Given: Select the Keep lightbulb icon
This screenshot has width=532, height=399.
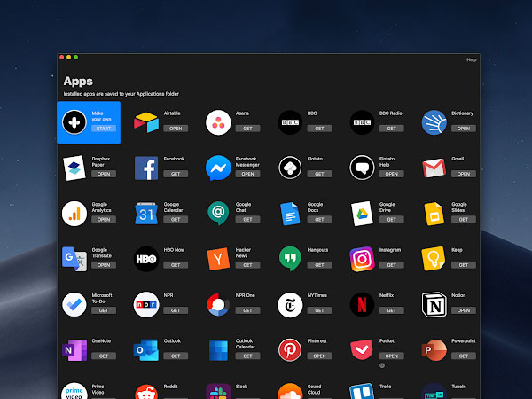Looking at the screenshot, I should (x=434, y=259).
